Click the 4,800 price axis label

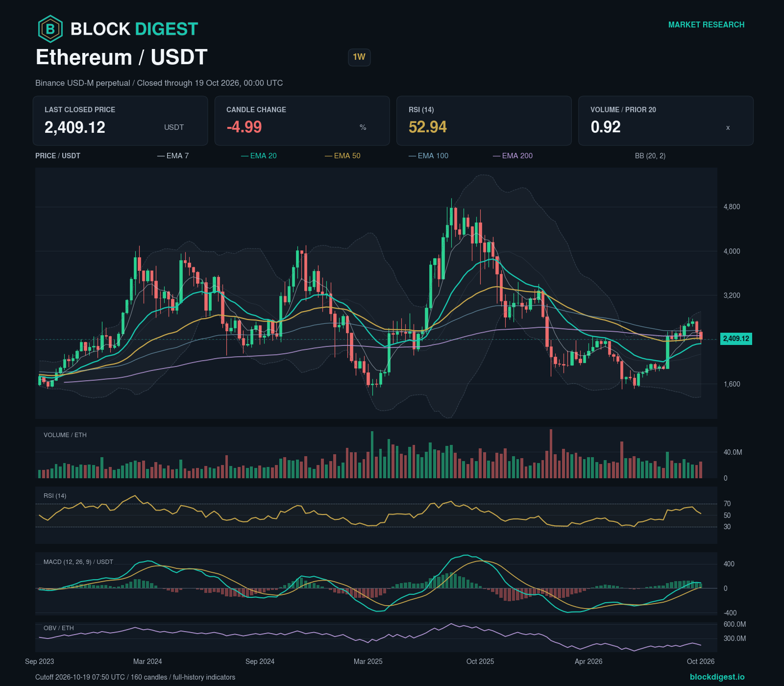(732, 207)
